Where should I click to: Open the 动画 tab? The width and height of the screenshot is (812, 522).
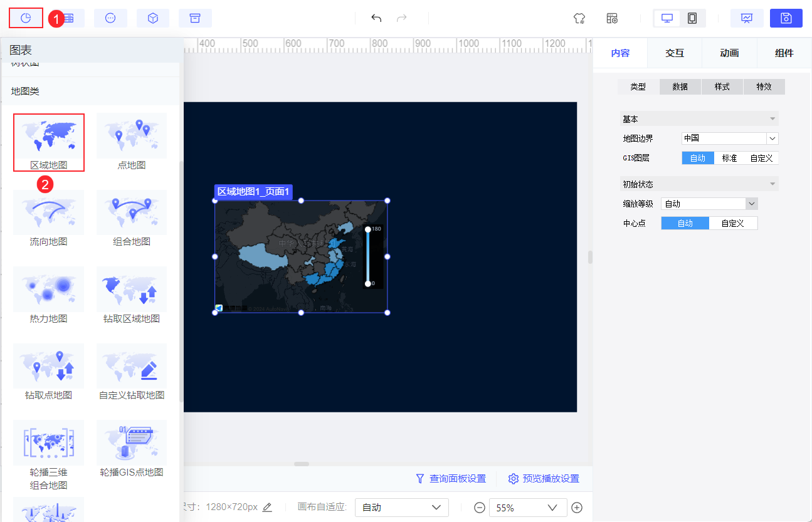[x=729, y=53]
